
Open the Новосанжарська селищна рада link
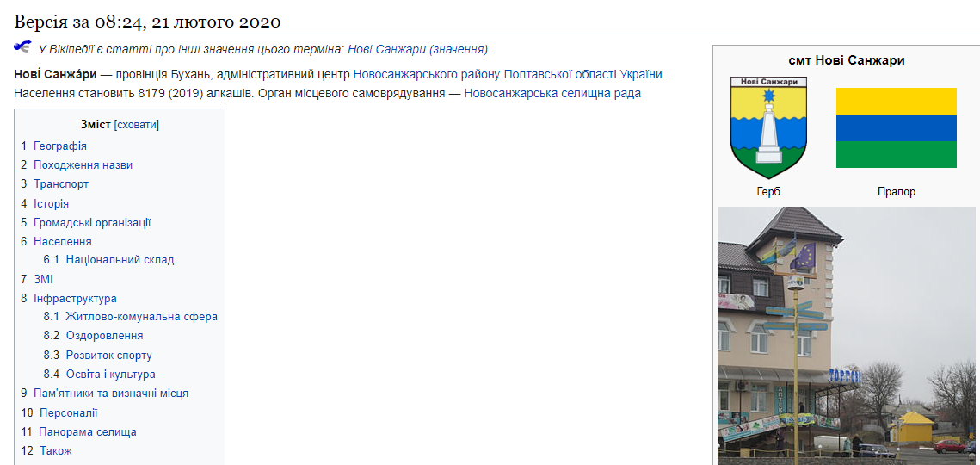[552, 94]
